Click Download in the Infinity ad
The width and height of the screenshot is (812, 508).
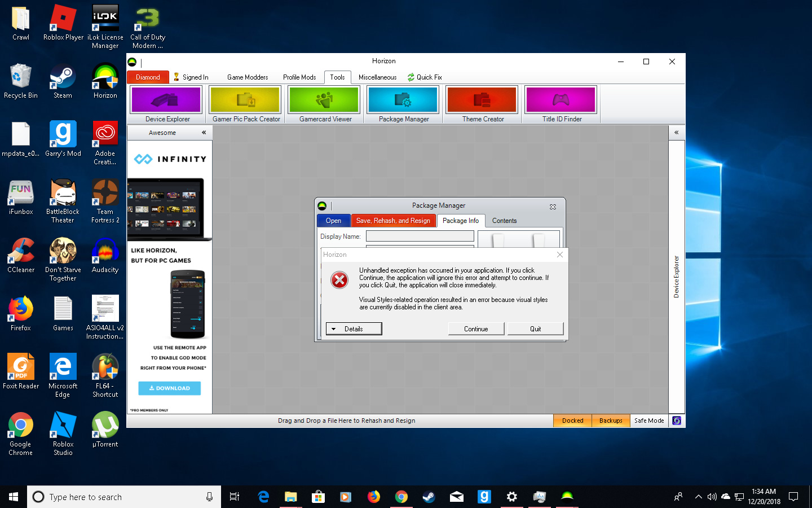(169, 388)
